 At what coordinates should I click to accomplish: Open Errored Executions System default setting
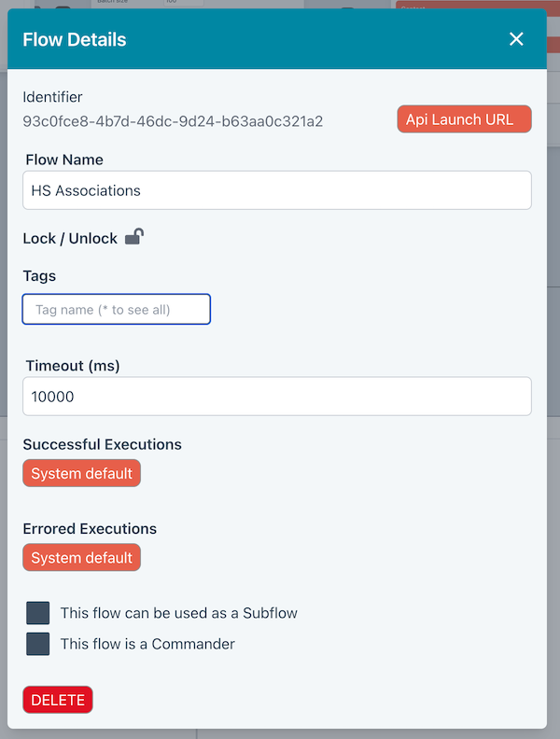[x=82, y=558]
